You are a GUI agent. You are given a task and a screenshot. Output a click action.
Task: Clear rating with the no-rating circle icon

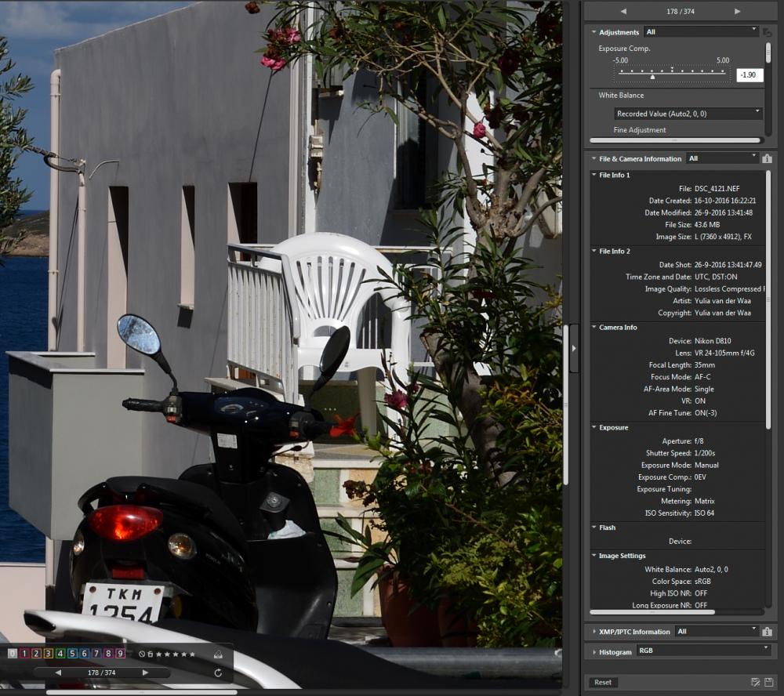coord(141,654)
